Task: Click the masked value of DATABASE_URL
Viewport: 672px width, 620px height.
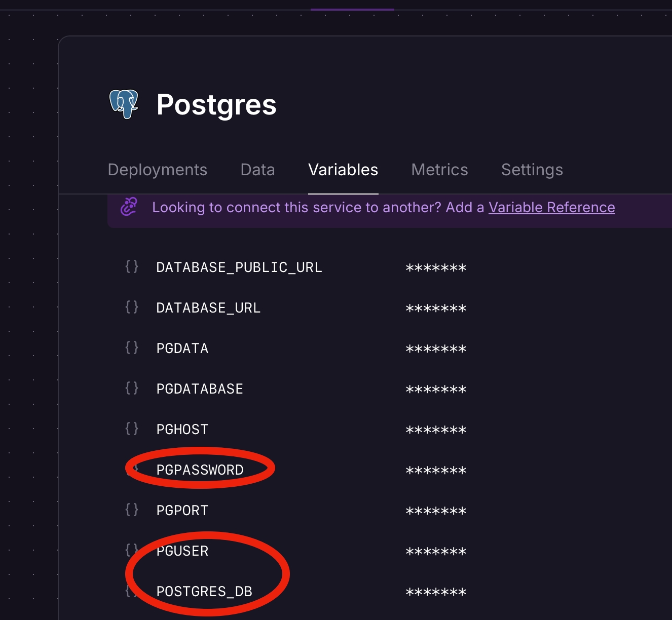Action: [x=436, y=308]
